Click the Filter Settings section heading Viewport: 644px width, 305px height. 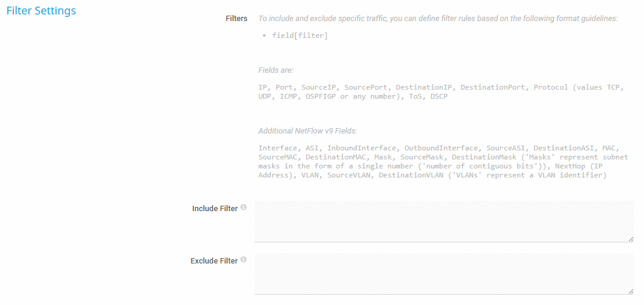point(41,11)
